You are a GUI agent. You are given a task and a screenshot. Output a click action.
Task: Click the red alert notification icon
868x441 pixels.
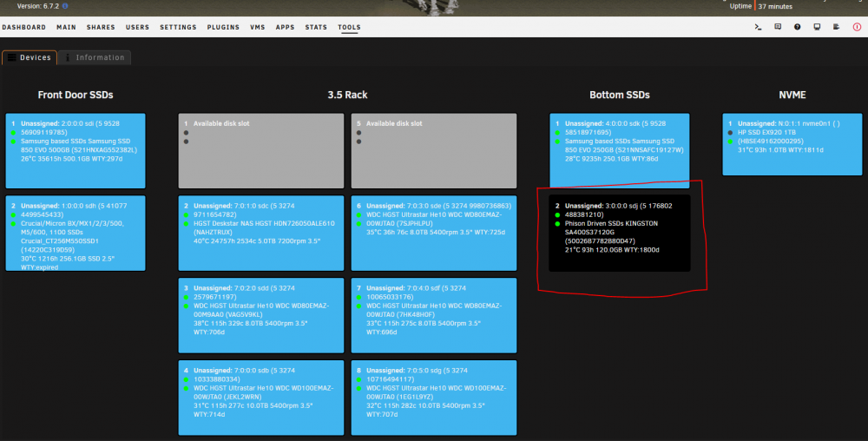coord(857,27)
